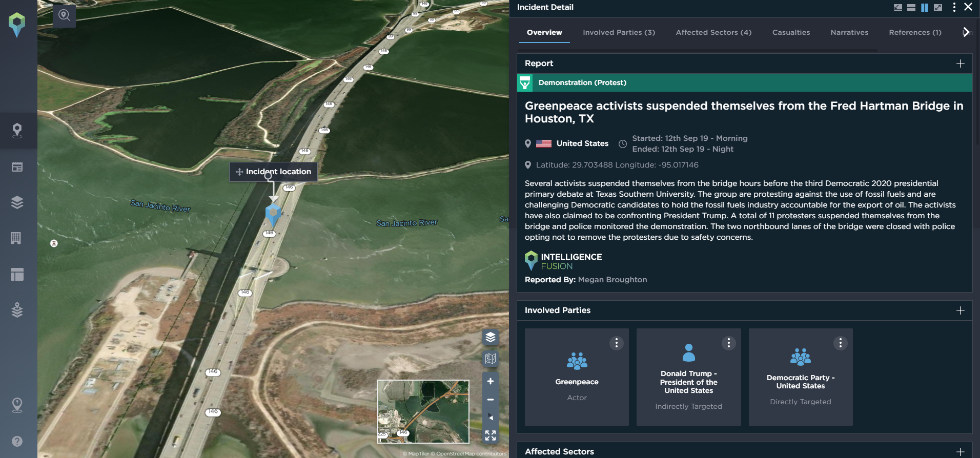Click the small pedestrian marker on the map
The height and width of the screenshot is (458, 980).
[54, 243]
